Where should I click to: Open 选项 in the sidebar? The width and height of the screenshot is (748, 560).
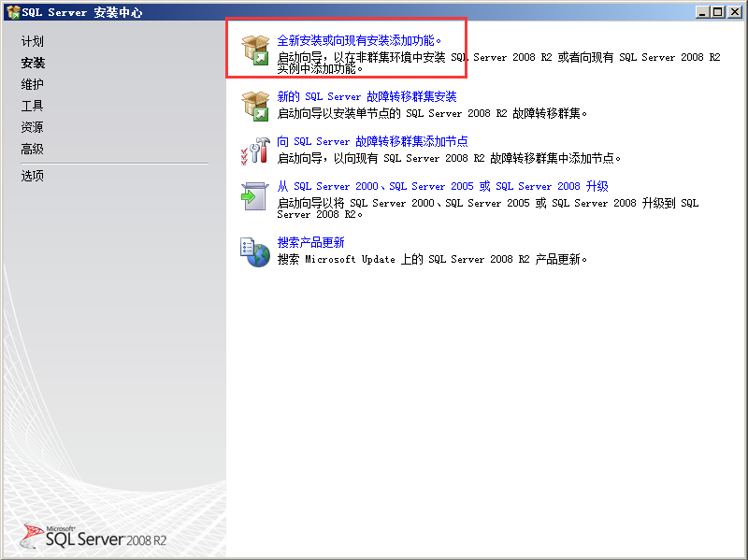coord(33,176)
